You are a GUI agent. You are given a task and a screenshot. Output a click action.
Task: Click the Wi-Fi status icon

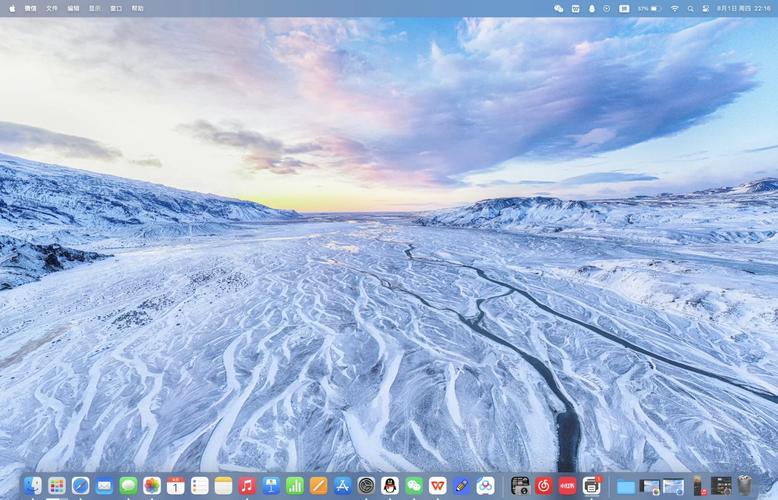[674, 8]
